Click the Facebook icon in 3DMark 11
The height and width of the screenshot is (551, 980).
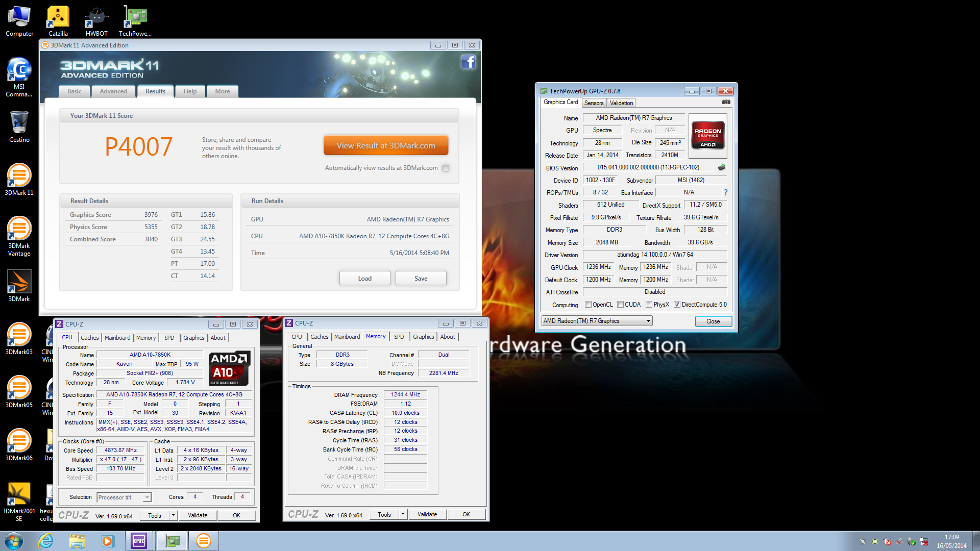pyautogui.click(x=468, y=62)
